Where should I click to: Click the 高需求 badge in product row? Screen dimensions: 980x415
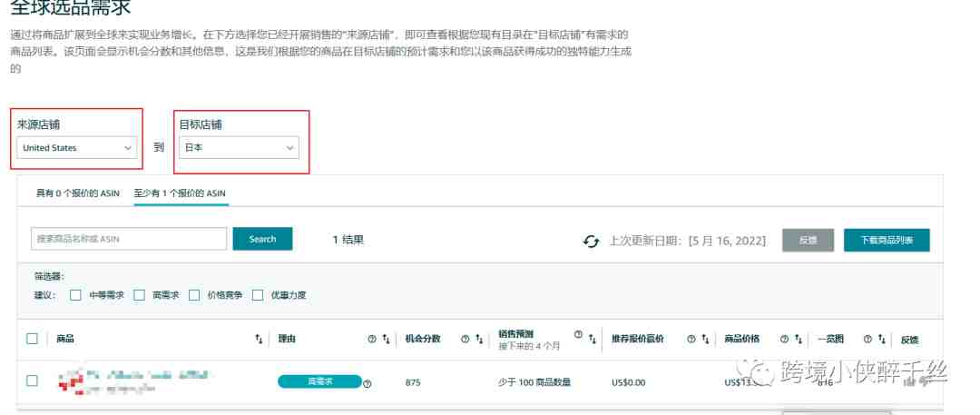tap(319, 381)
